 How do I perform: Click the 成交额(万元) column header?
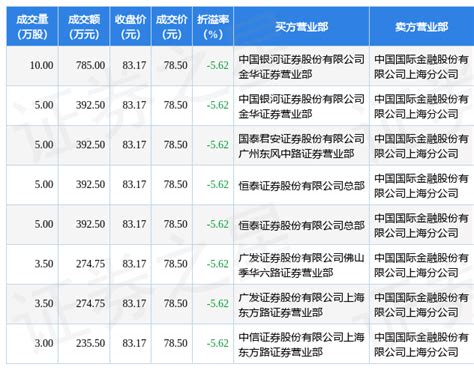[84, 26]
